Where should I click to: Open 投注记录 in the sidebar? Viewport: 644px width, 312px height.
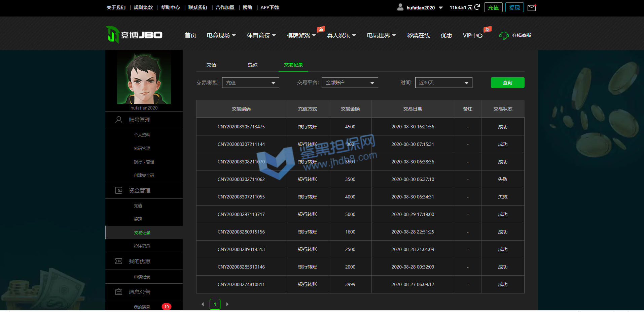coord(142,246)
